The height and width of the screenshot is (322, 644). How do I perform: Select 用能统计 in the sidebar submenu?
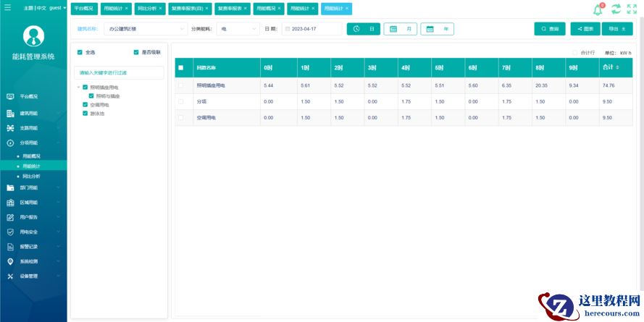(31, 166)
